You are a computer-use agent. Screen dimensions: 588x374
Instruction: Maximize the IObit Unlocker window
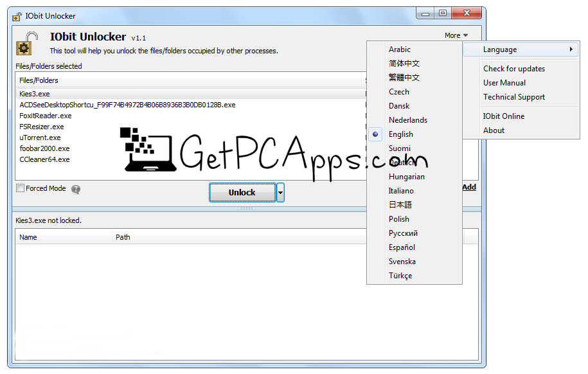coord(443,13)
